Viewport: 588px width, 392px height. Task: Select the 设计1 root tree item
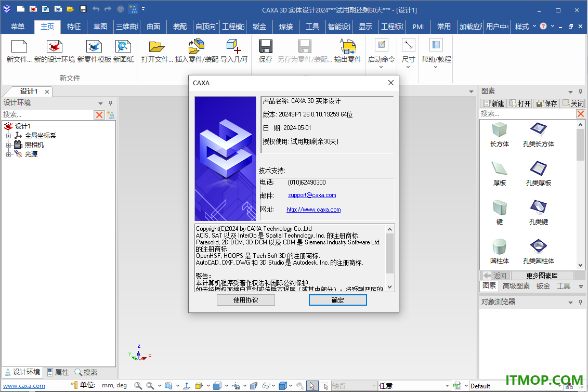(22, 126)
